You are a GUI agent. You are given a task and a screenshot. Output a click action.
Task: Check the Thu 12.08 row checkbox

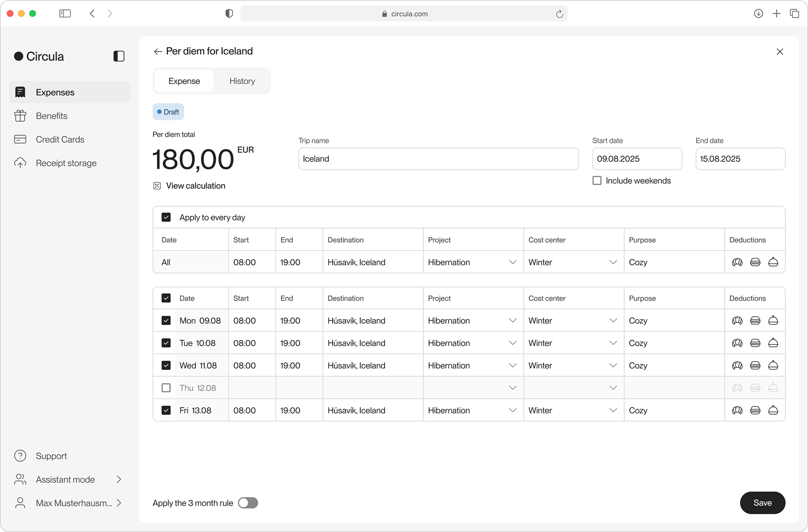click(x=166, y=388)
